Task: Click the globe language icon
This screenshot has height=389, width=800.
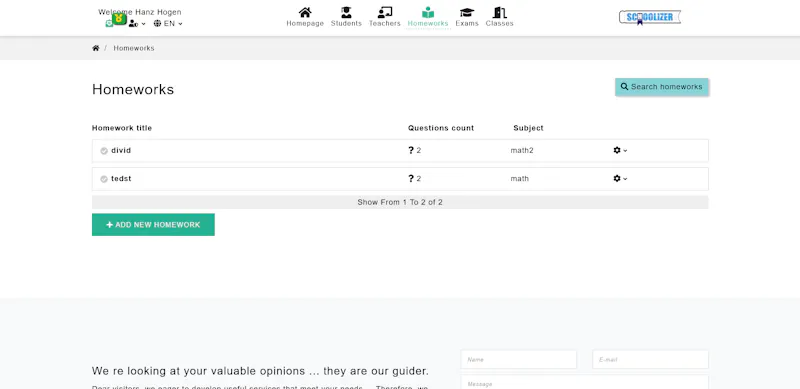Action: [157, 23]
